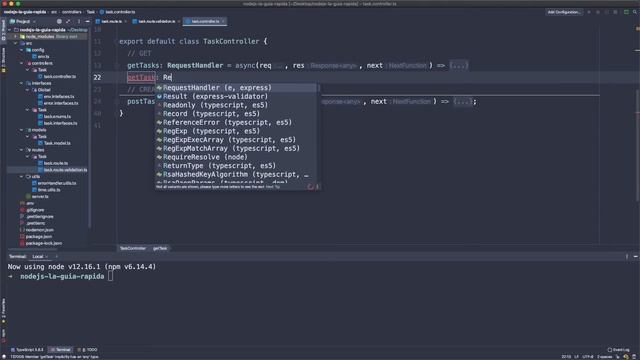Choose Record completion suggestion
This screenshot has width=640, height=360.
point(236,113)
